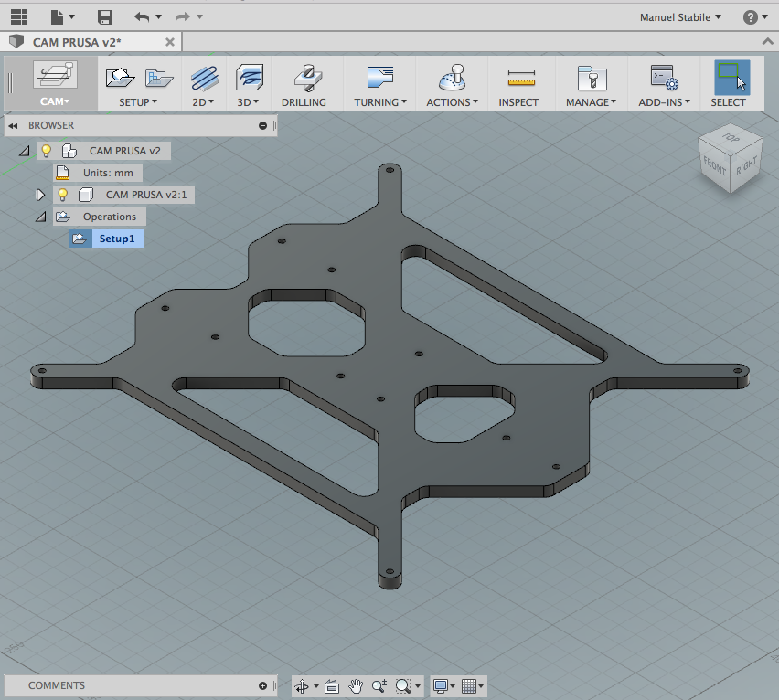Collapse the CAM PRUSA v2 root node
The width and height of the screenshot is (779, 700).
pos(25,151)
